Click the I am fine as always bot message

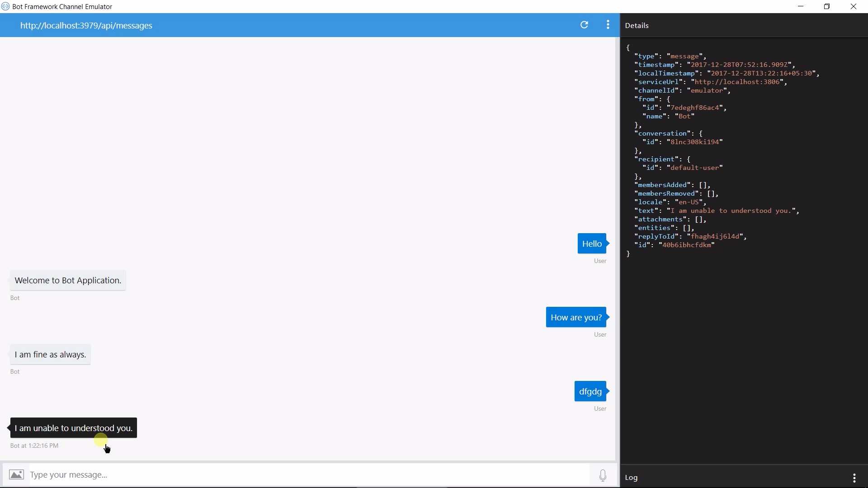(50, 355)
